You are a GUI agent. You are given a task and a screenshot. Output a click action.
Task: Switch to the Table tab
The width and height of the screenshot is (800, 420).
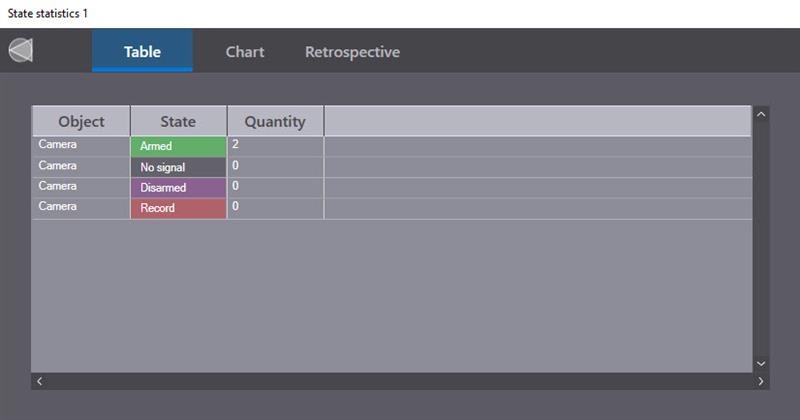[x=142, y=52]
